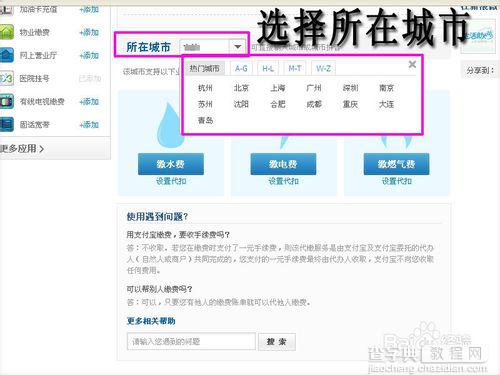
Task: Click the 医院挂号 sidebar icon
Action: [x=7, y=78]
